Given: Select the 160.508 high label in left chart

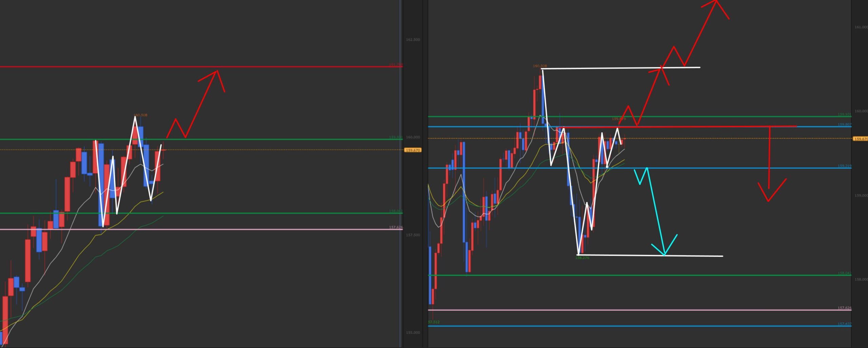Looking at the screenshot, I should (x=140, y=115).
